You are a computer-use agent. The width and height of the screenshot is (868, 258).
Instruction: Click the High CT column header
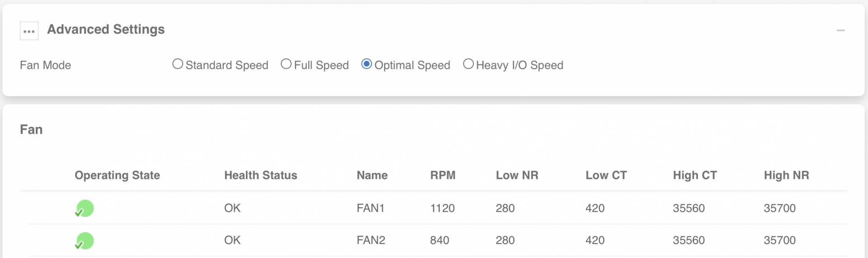pos(695,175)
